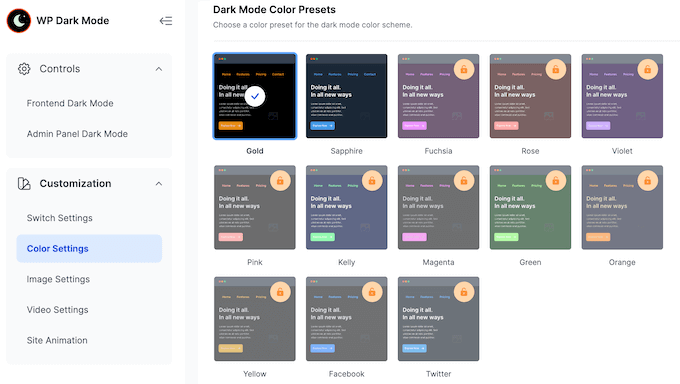Click the Yellow label text
This screenshot has width=680, height=384.
pos(255,374)
